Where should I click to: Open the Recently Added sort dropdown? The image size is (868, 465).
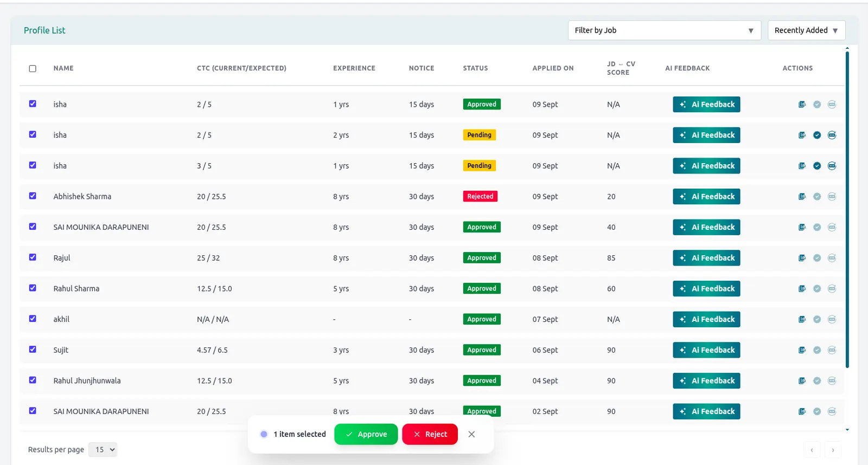(x=807, y=30)
